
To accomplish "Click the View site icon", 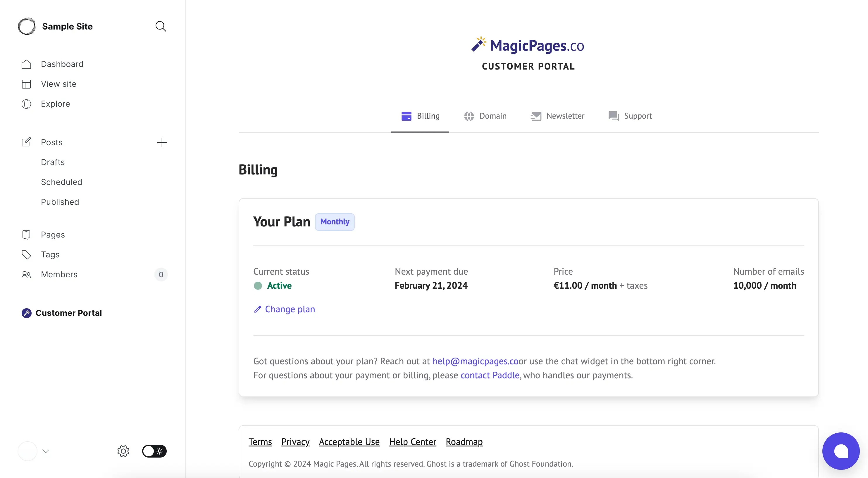I will point(26,84).
